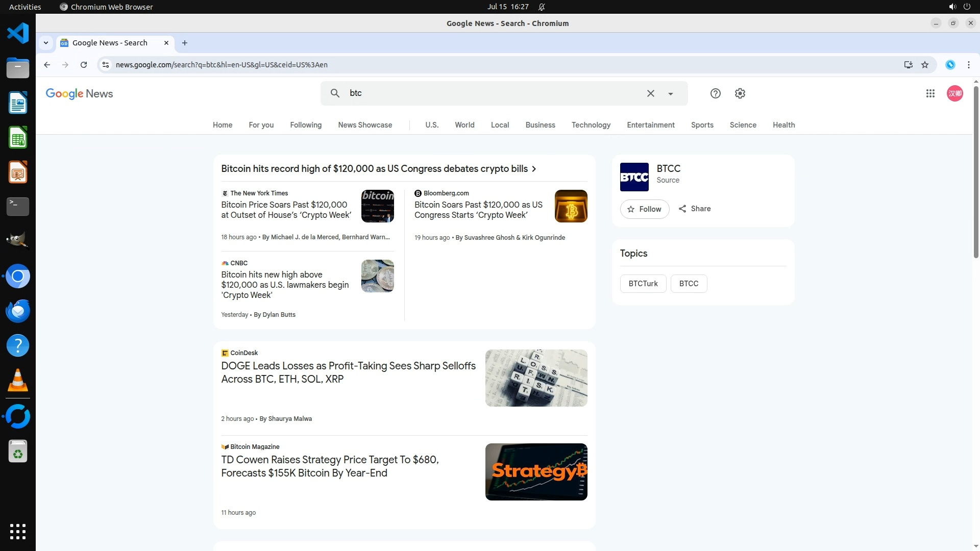The width and height of the screenshot is (980, 551).
Task: Reload the page
Action: point(84,65)
